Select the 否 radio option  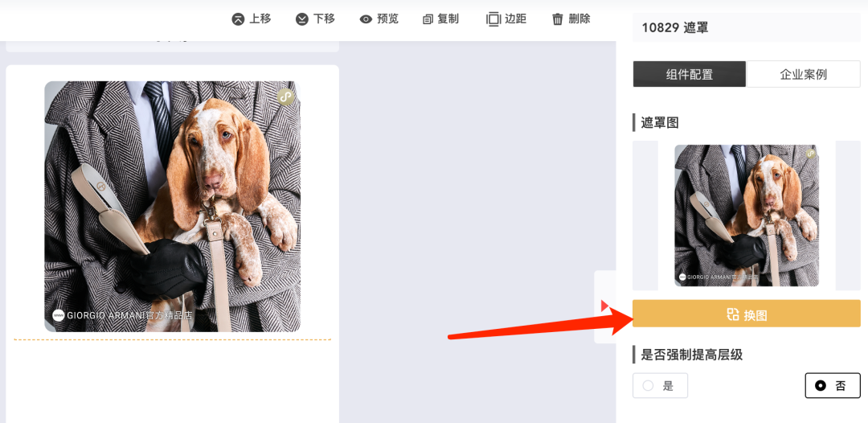pos(833,385)
